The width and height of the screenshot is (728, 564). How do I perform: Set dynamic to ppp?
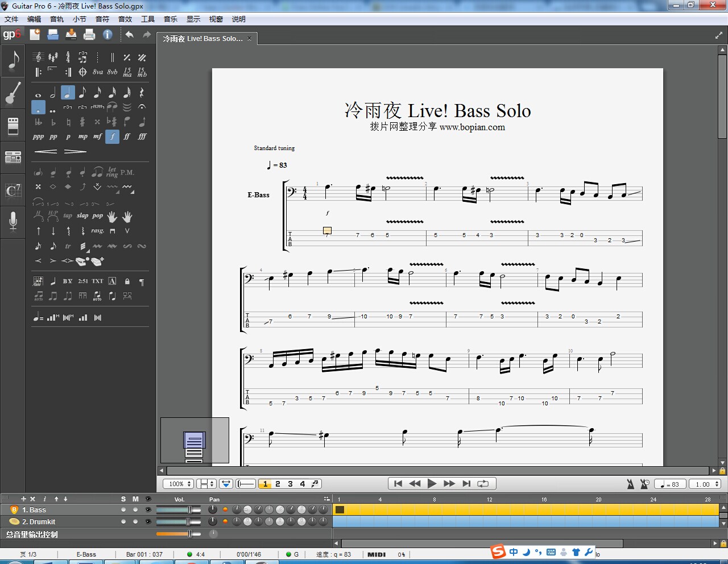pyautogui.click(x=38, y=136)
